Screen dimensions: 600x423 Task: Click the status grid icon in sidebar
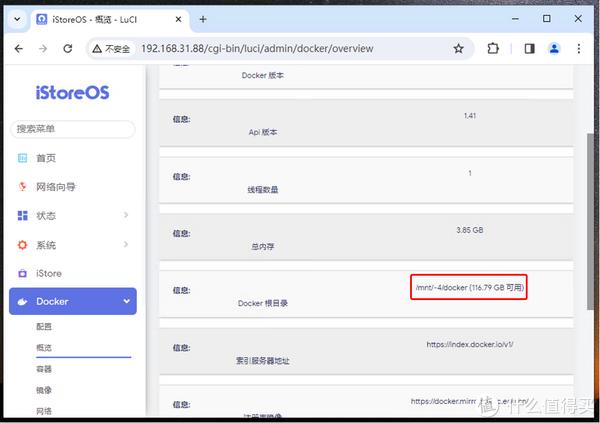(x=23, y=216)
